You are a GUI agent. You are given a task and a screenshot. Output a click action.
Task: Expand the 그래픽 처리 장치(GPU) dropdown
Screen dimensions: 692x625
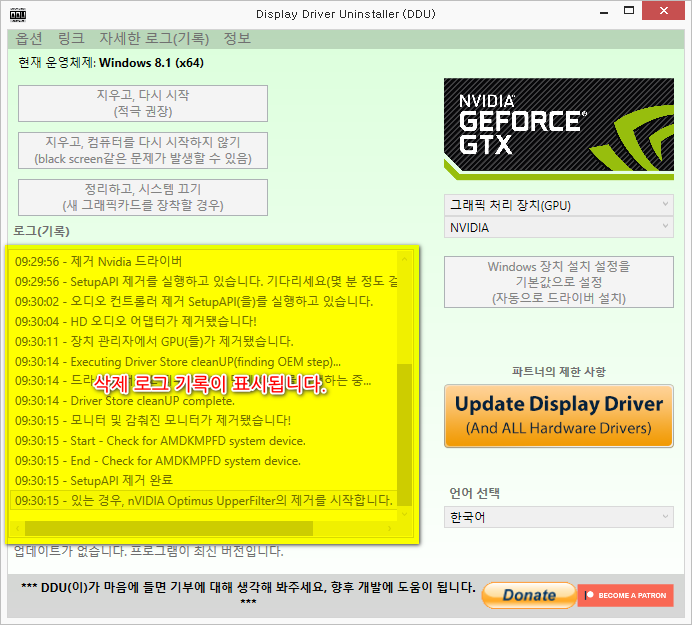[559, 205]
